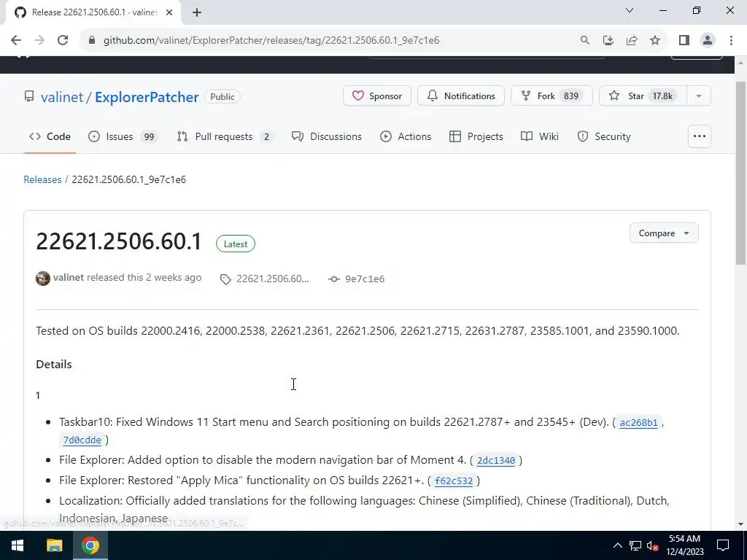
Task: Open the Chrome profile avatar
Action: [x=708, y=41]
